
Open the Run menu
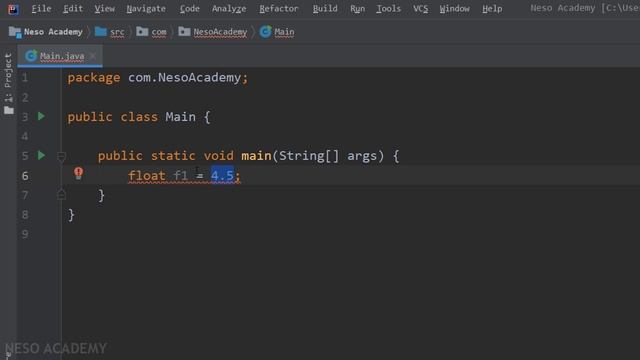[357, 9]
